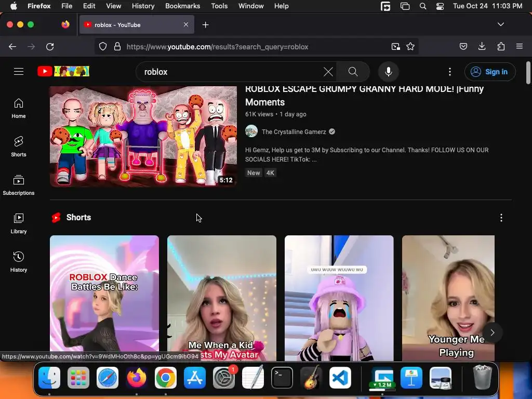This screenshot has height=399, width=532.
Task: Open the crying pink-hat avatar short
Action: coord(339,298)
